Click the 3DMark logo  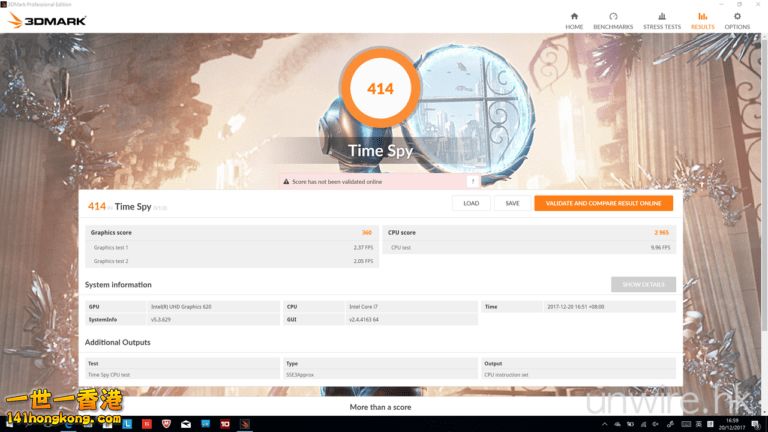click(x=48, y=21)
